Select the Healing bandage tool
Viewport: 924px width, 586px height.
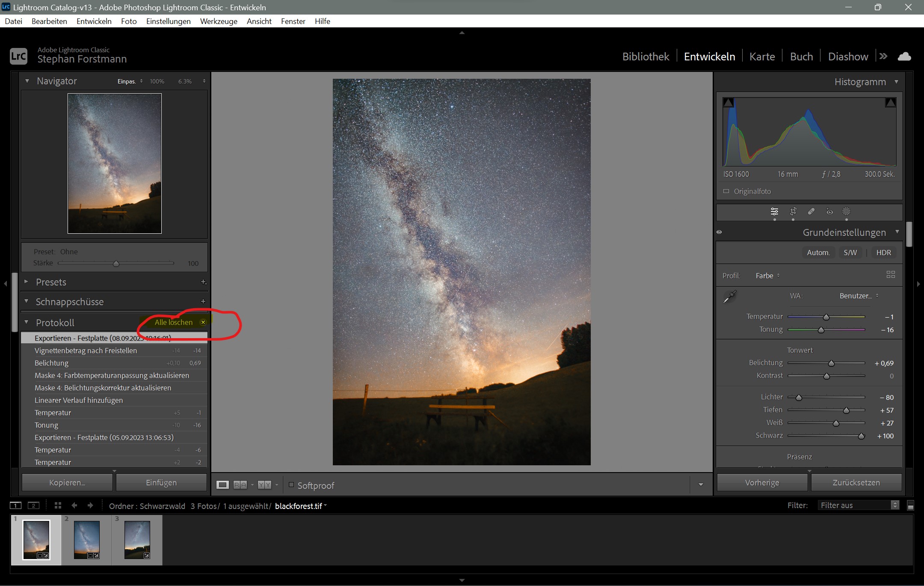click(x=811, y=211)
